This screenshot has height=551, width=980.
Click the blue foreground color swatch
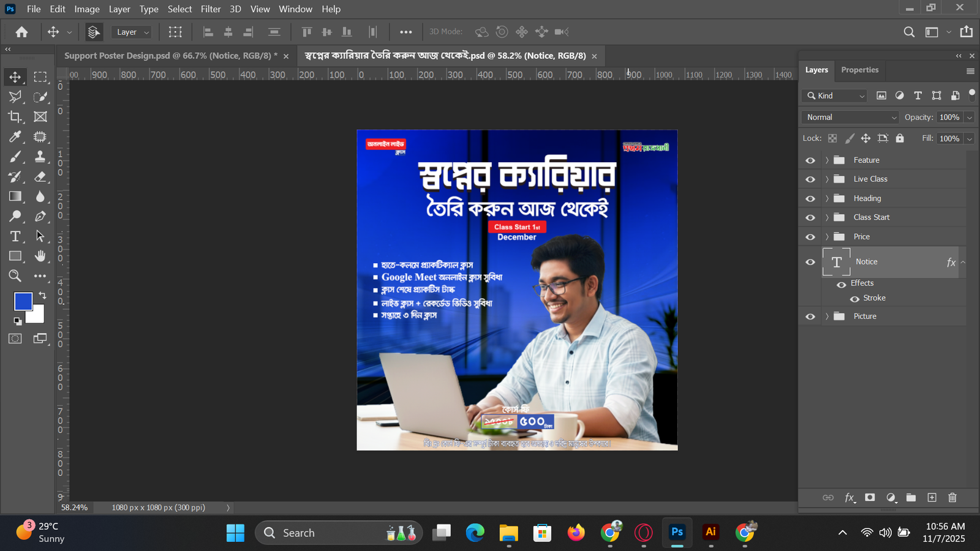click(23, 301)
